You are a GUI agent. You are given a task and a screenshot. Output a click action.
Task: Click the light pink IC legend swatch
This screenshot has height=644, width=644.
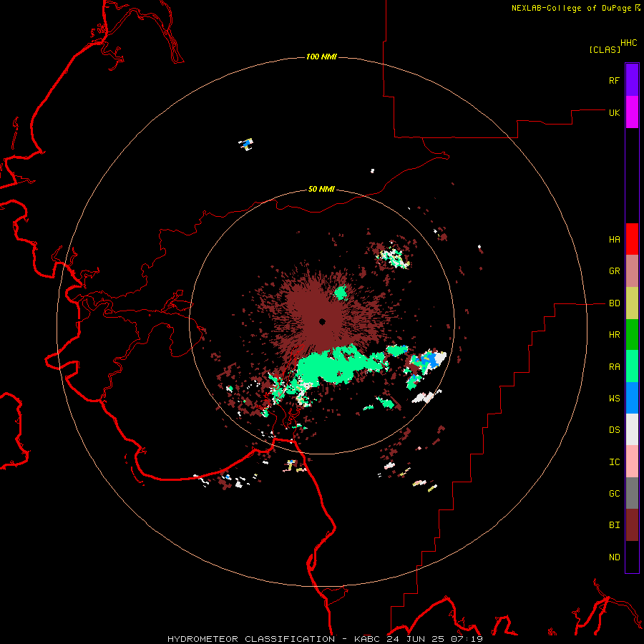[632, 462]
